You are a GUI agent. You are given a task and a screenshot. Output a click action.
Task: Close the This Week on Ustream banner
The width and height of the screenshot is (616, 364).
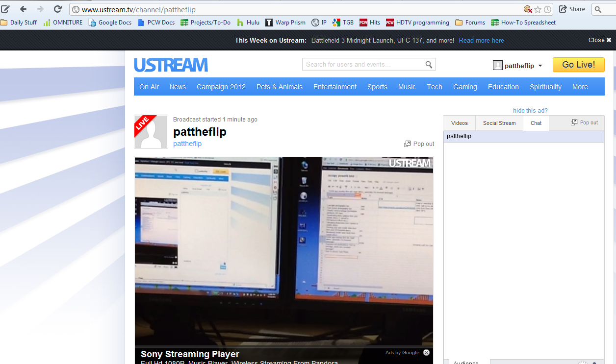pyautogui.click(x=600, y=40)
